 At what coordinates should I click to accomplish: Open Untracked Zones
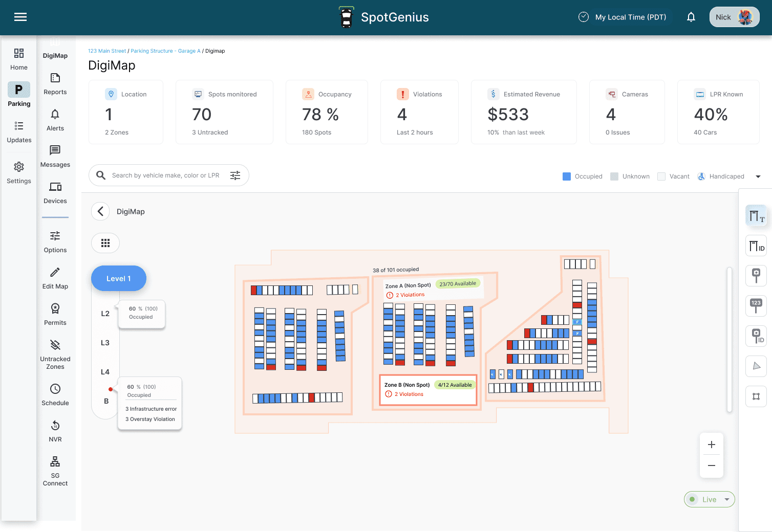[x=55, y=355]
